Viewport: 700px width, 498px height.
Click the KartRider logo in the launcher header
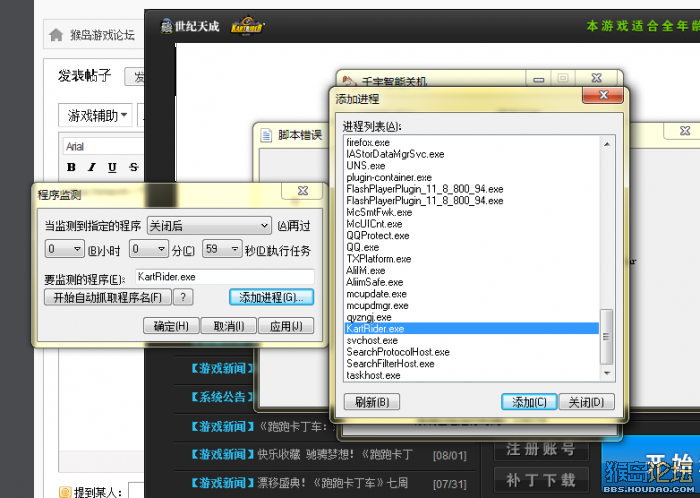(247, 26)
